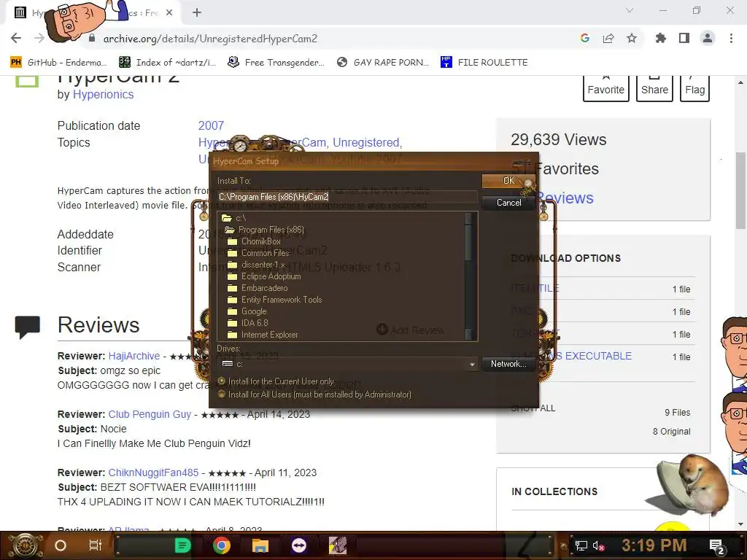
Task: Click the network tray icon
Action: pyautogui.click(x=581, y=546)
